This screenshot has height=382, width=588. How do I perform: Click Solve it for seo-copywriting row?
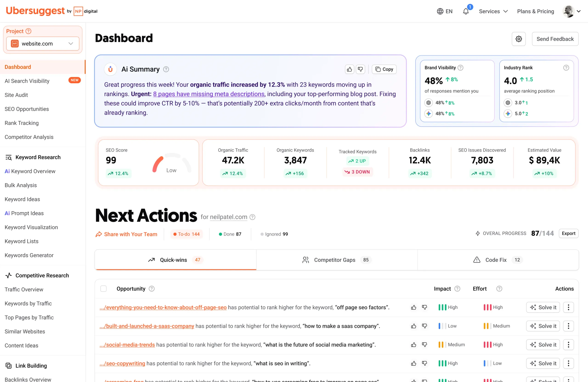(x=543, y=363)
